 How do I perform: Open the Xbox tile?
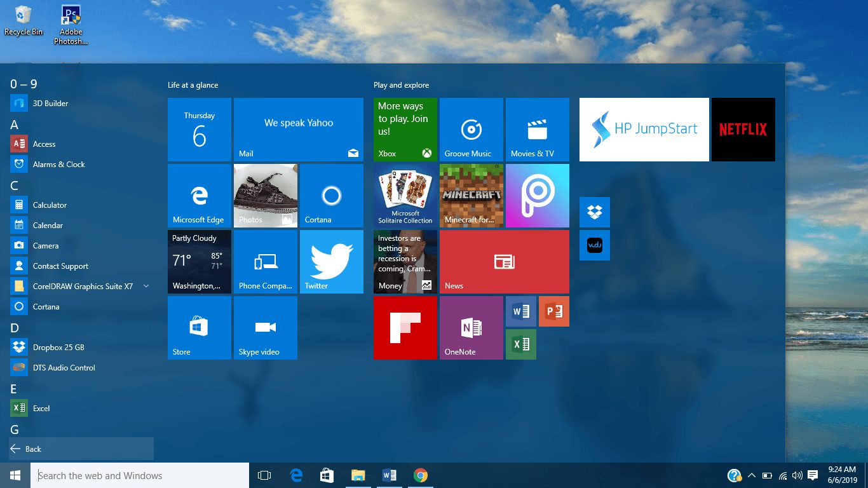[405, 130]
